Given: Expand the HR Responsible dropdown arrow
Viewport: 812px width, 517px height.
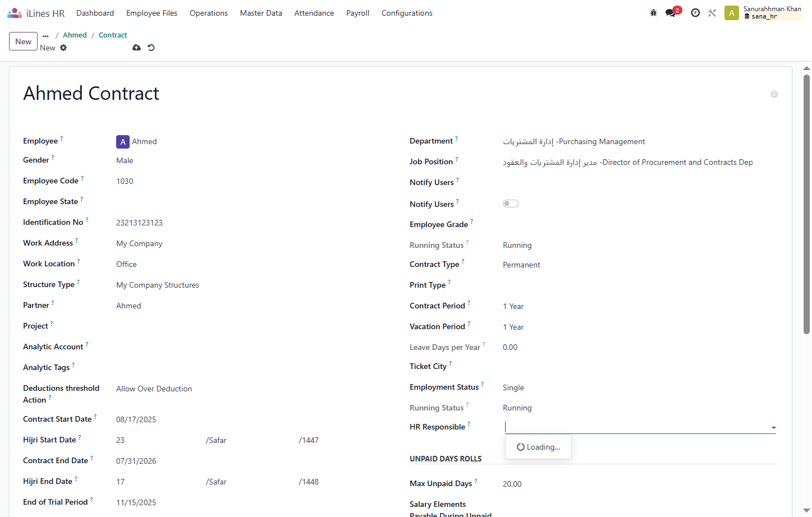Looking at the screenshot, I should pos(773,428).
